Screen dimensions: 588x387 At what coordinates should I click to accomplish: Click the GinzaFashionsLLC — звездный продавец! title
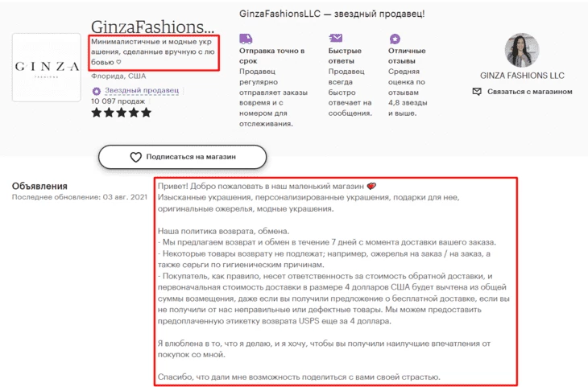pos(332,14)
